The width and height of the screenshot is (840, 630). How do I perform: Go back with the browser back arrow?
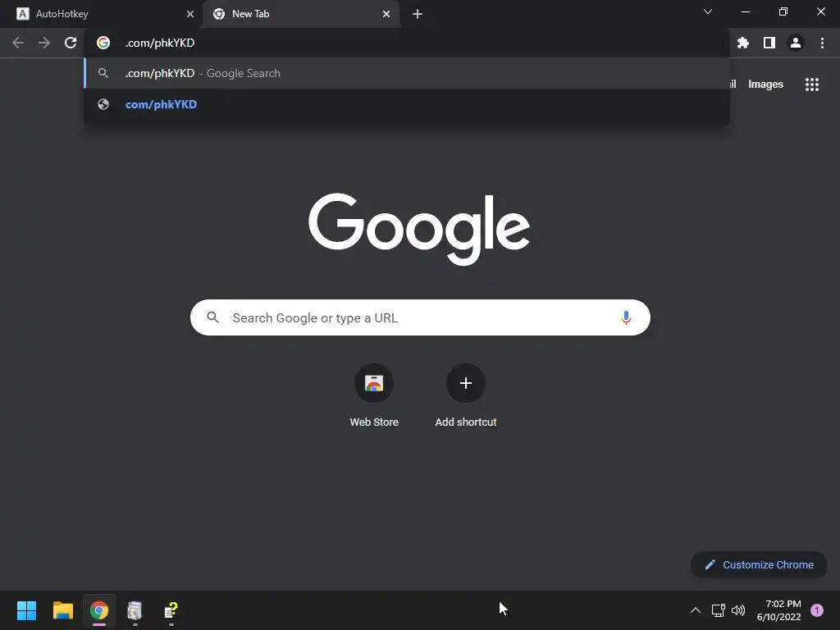tap(18, 43)
